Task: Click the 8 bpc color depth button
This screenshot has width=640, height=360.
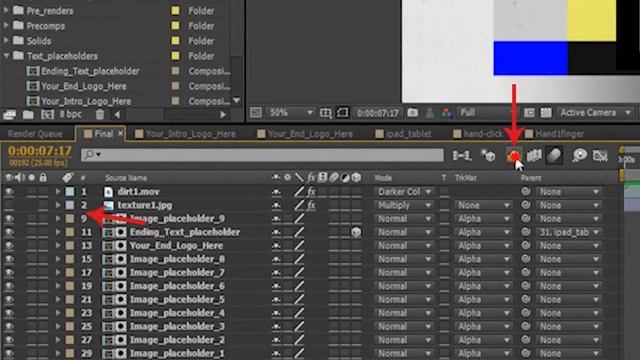Action: coord(70,115)
